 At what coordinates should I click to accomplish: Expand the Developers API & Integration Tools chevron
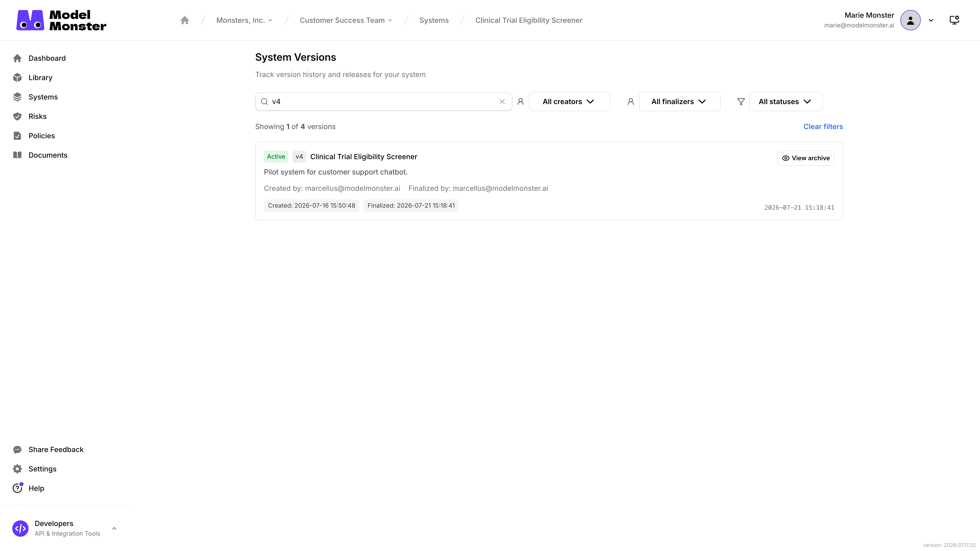pyautogui.click(x=114, y=529)
